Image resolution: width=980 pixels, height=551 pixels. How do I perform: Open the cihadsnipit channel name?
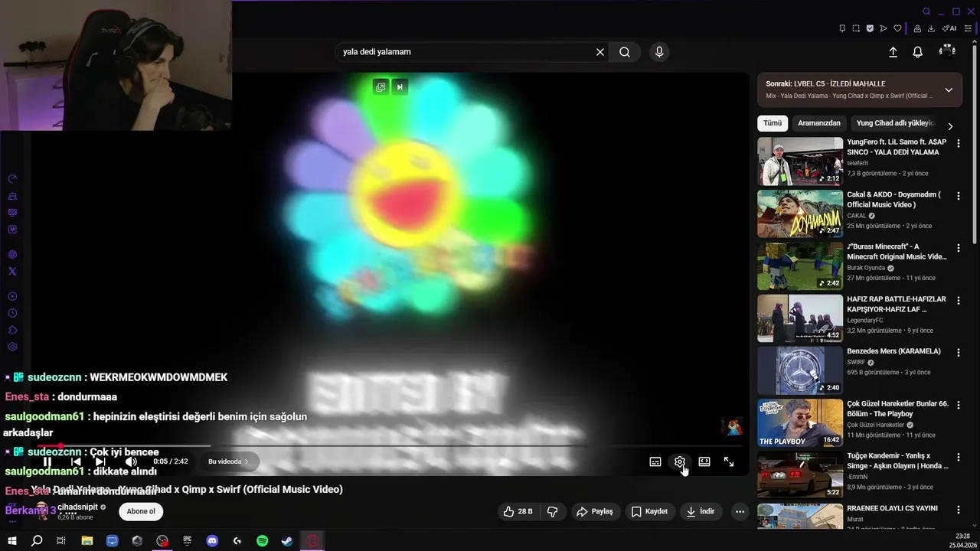(77, 507)
